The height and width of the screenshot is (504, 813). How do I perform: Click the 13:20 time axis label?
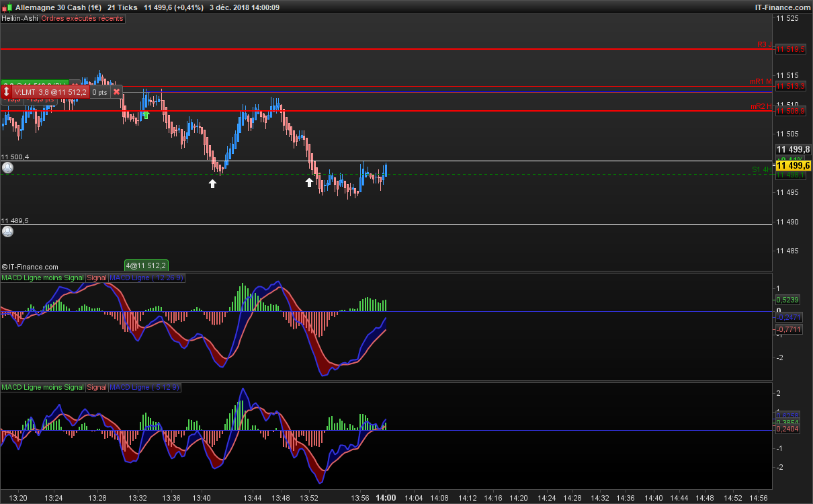18,498
